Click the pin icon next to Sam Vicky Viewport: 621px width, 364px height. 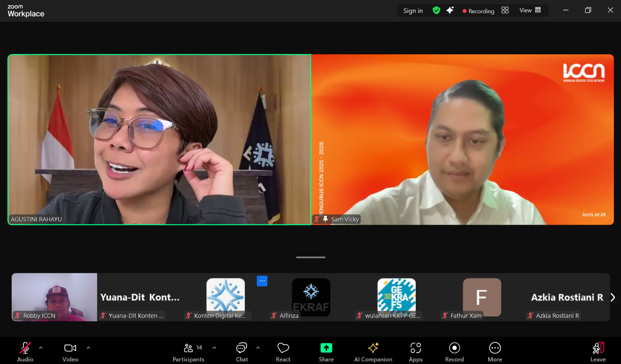tap(325, 219)
